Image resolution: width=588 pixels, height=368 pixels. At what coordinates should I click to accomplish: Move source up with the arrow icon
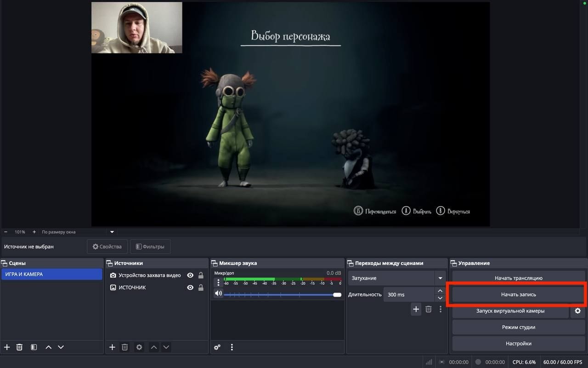tap(154, 347)
